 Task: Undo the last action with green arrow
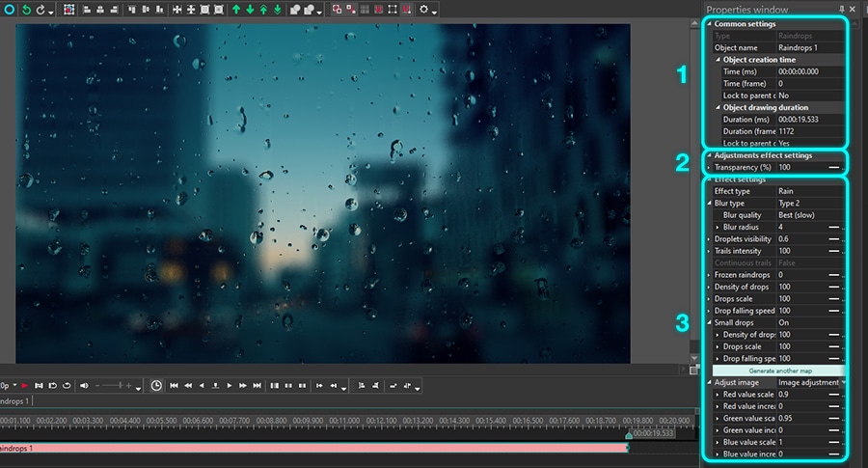pos(26,10)
